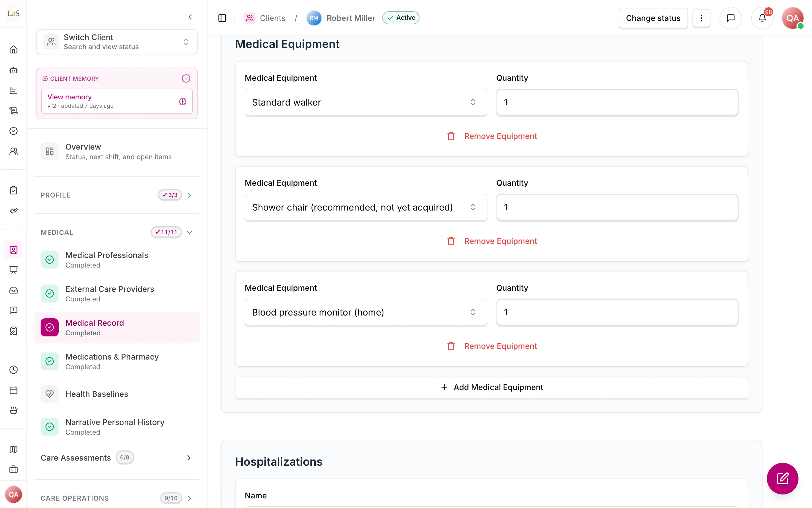The width and height of the screenshot is (812, 508).
Task: Remove the Blood pressure monitor equipment
Action: pyautogui.click(x=491, y=346)
